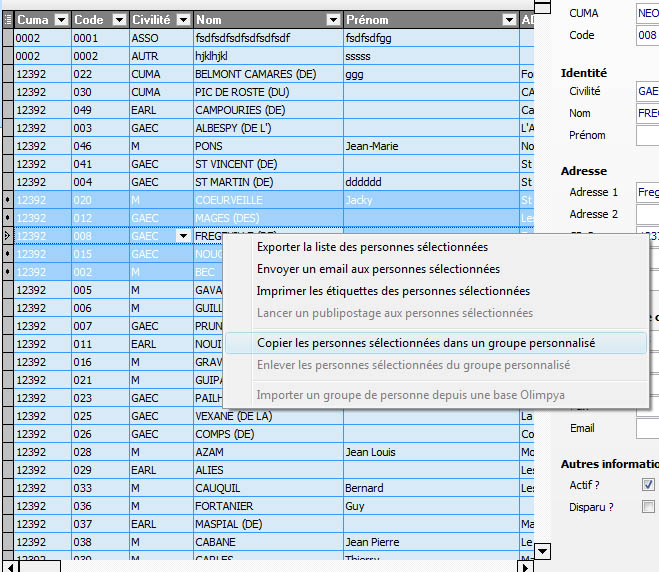Image resolution: width=659 pixels, height=572 pixels.
Task: Expand the Civilité dropdown in row 008
Action: click(184, 236)
